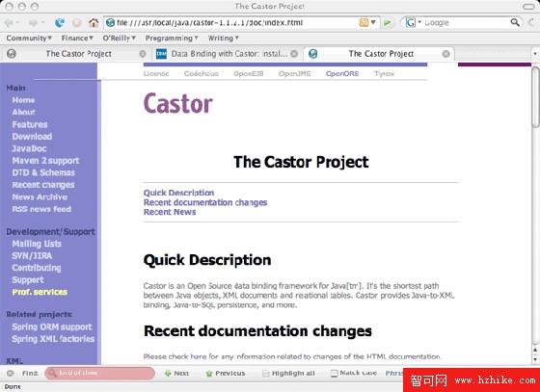
Task: Open SVN/JIRA sidebar link
Action: [32, 256]
